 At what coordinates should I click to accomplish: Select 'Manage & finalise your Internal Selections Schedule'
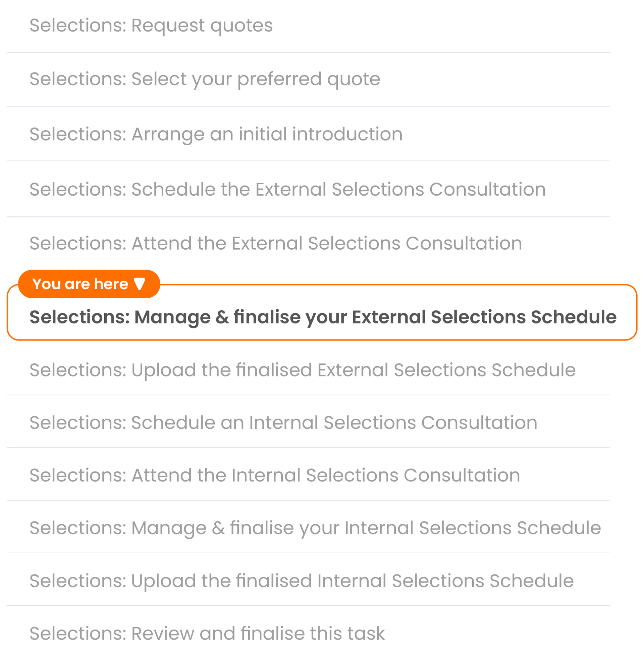(x=315, y=528)
